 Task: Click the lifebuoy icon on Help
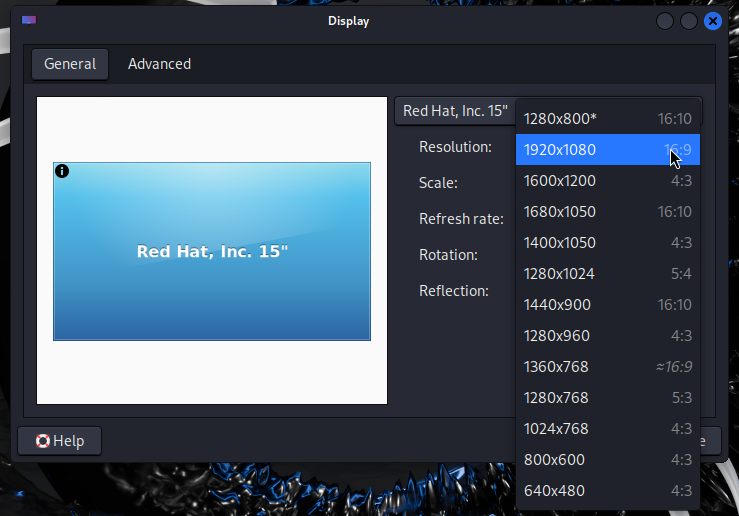(x=43, y=441)
